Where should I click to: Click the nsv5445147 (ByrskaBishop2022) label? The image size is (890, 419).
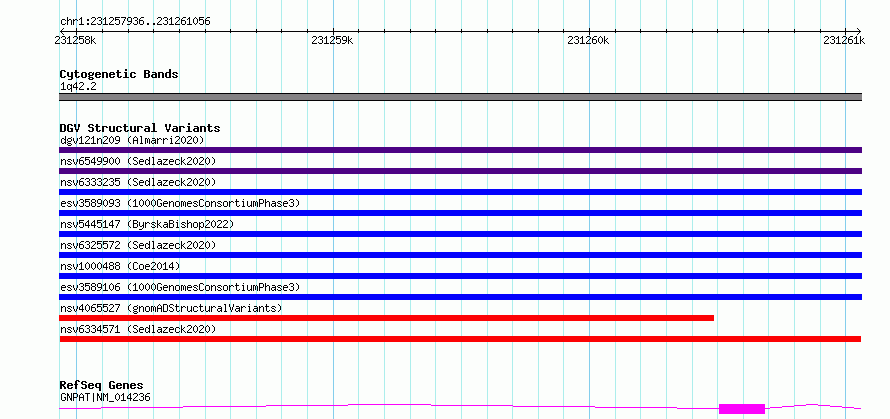click(146, 224)
